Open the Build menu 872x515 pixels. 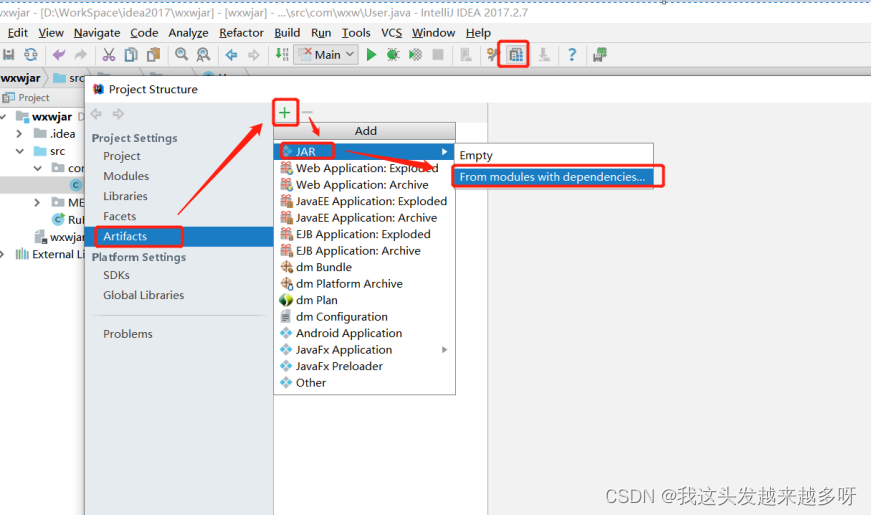click(x=288, y=33)
